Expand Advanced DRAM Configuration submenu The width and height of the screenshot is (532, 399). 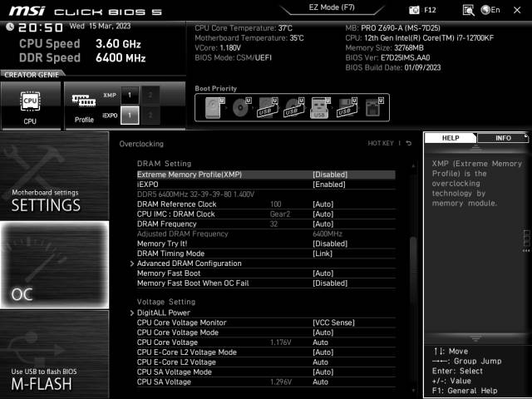pos(190,264)
